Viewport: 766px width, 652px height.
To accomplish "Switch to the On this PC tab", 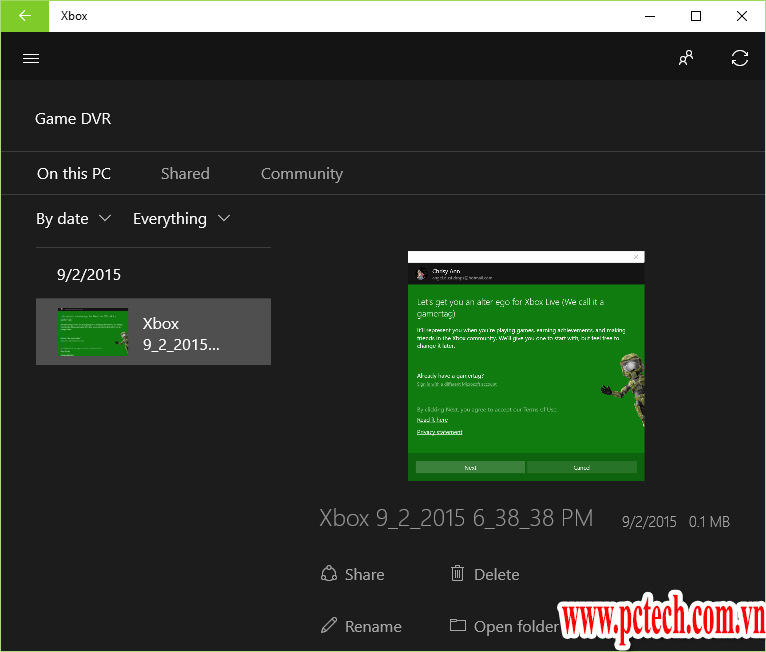I will 74,174.
